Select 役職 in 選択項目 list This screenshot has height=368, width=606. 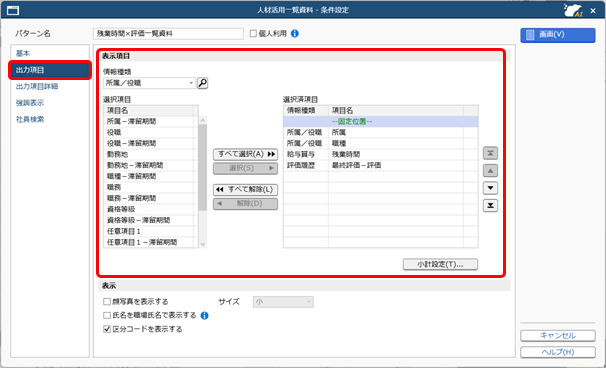coord(151,133)
